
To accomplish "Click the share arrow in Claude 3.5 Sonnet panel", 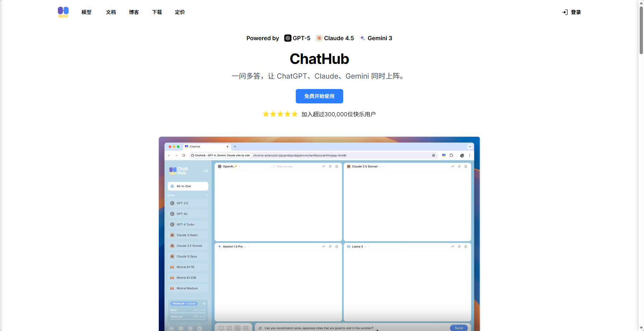I will tap(452, 167).
